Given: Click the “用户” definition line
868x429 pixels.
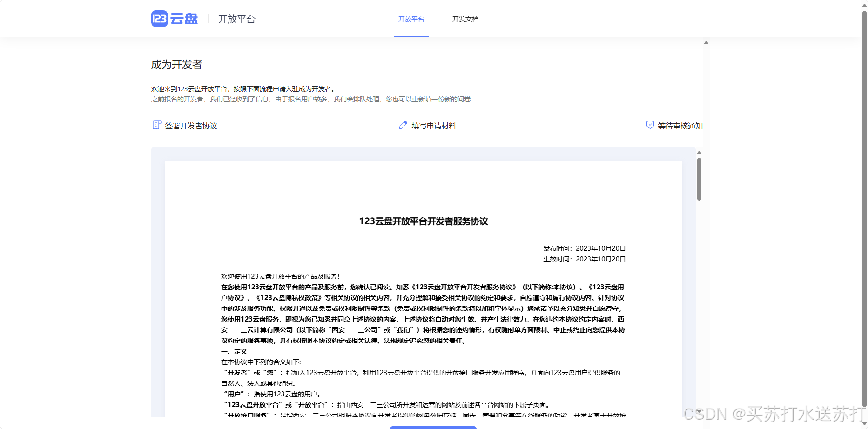Looking at the screenshot, I should 272,394.
